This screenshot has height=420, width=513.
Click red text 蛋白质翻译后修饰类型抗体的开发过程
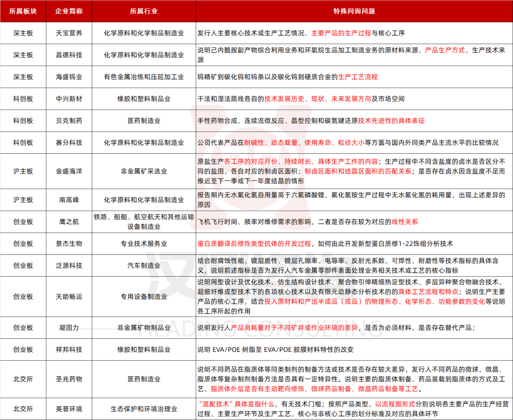[x=254, y=243]
